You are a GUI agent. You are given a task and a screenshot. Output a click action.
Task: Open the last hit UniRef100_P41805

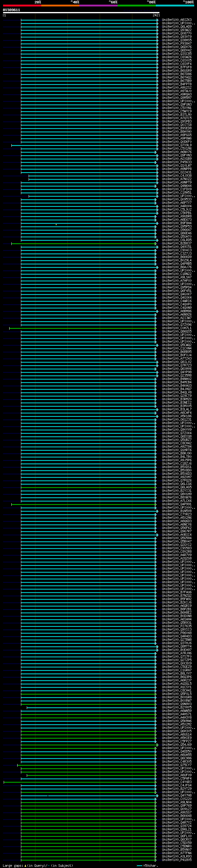tap(177, 860)
